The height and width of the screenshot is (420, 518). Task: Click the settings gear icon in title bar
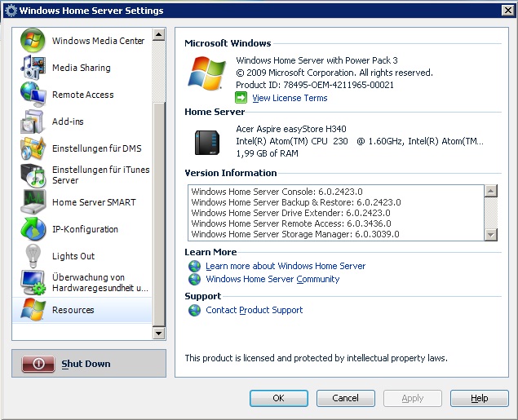tap(11, 11)
